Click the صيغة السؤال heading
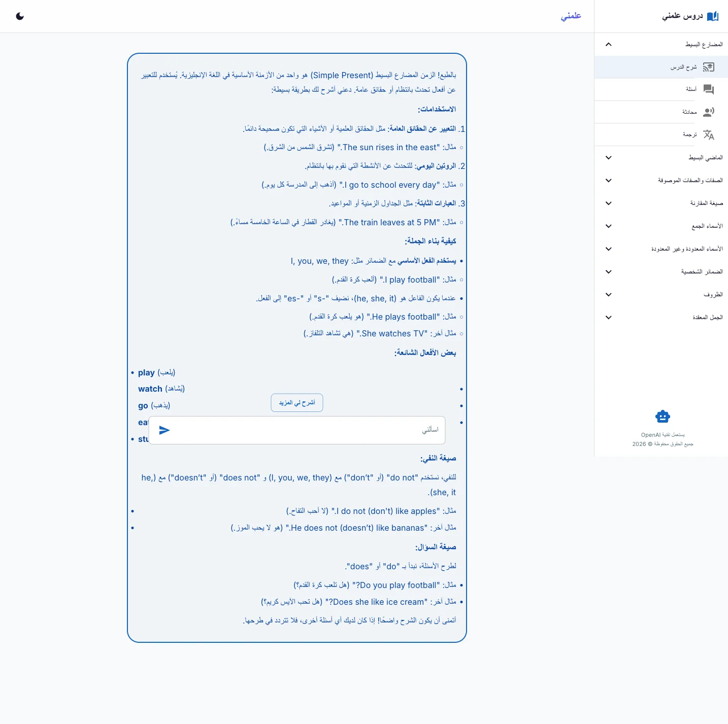The height and width of the screenshot is (724, 728). pyautogui.click(x=436, y=547)
